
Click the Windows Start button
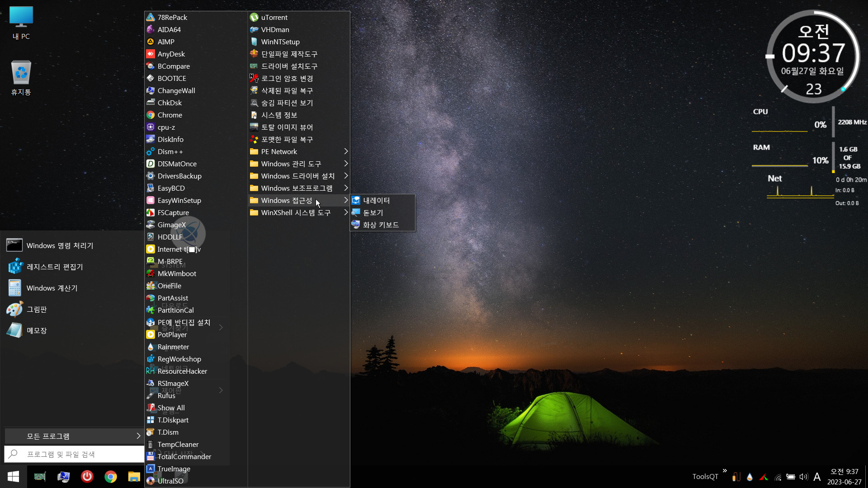pos(14,477)
